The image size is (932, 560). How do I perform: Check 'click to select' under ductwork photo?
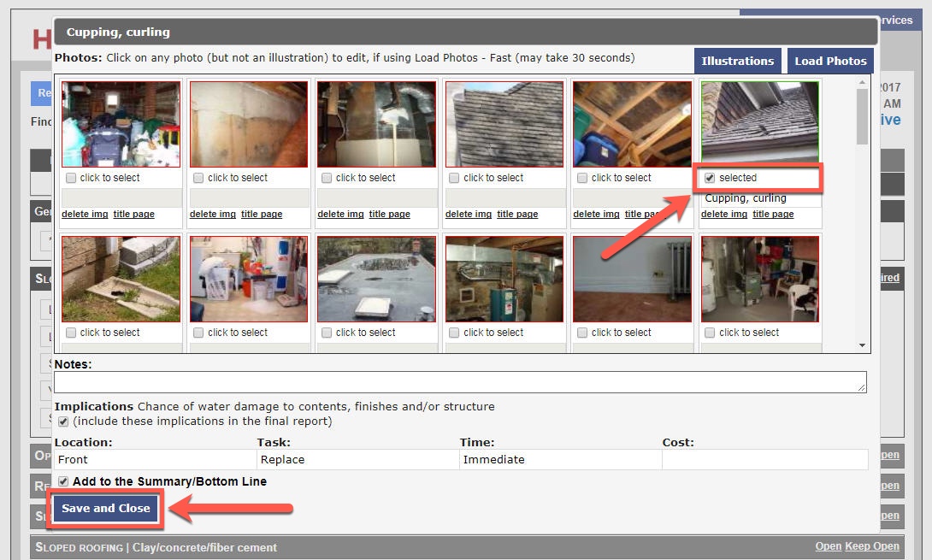point(327,178)
